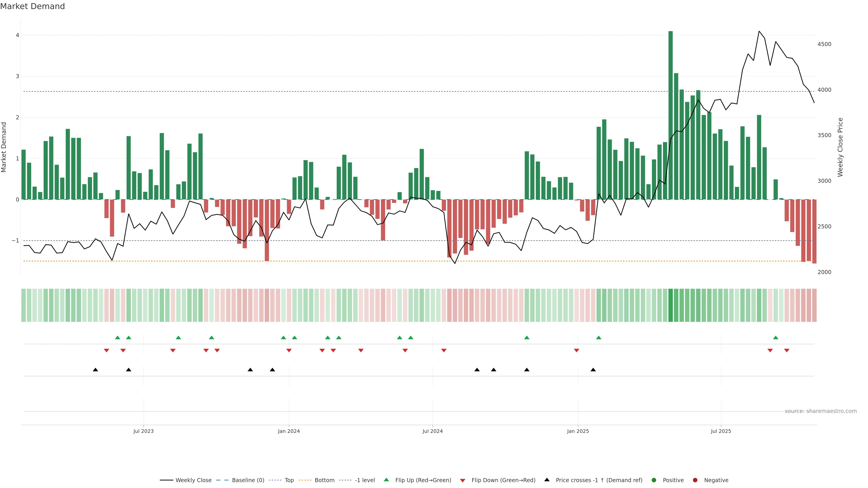This screenshot has width=868, height=488.
Task: Click the Market Demand chart title
Action: 32,6
